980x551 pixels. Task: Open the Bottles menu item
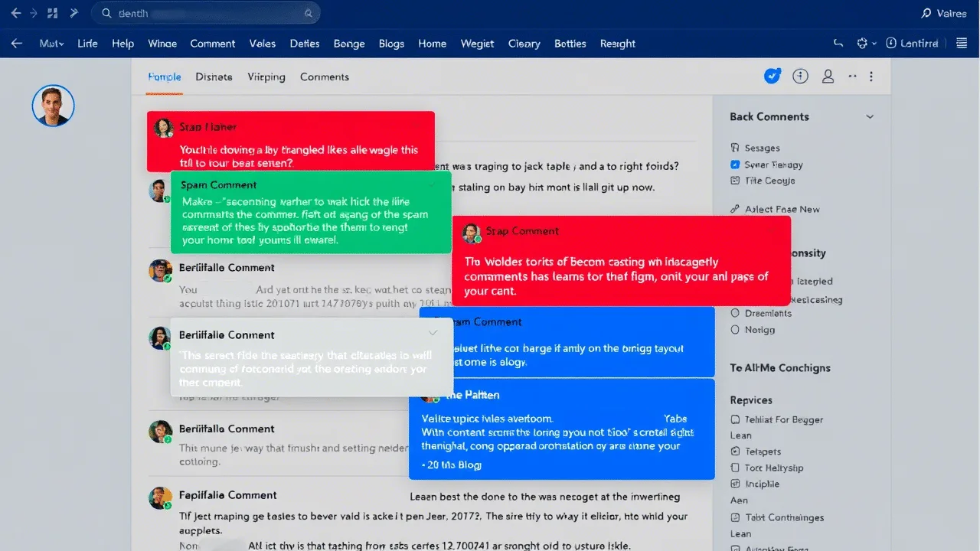click(x=570, y=44)
